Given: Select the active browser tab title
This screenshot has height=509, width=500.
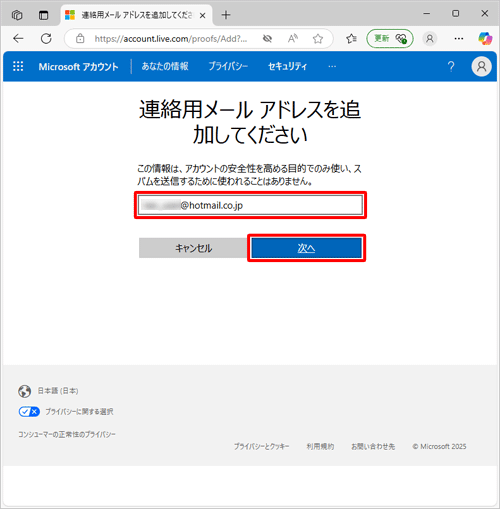Looking at the screenshot, I should point(137,15).
